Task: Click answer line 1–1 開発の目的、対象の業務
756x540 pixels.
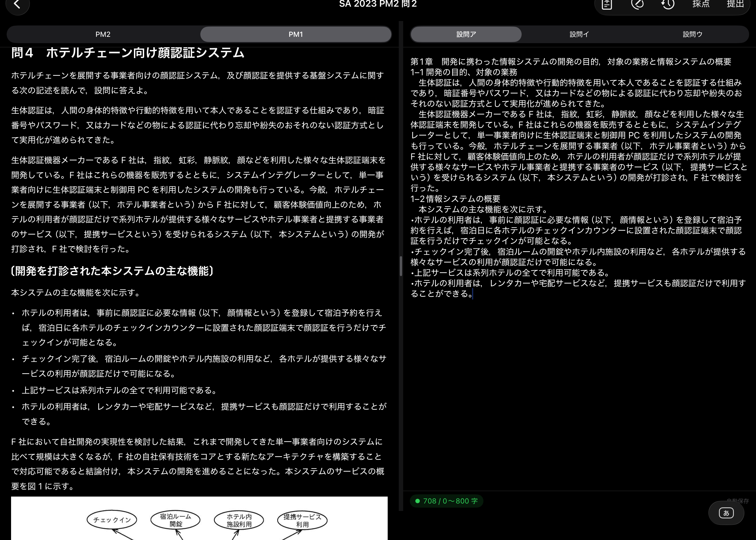Action: pyautogui.click(x=464, y=72)
